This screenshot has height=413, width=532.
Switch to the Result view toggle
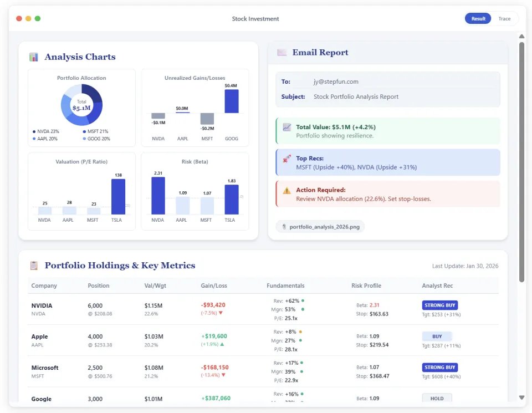pos(478,19)
